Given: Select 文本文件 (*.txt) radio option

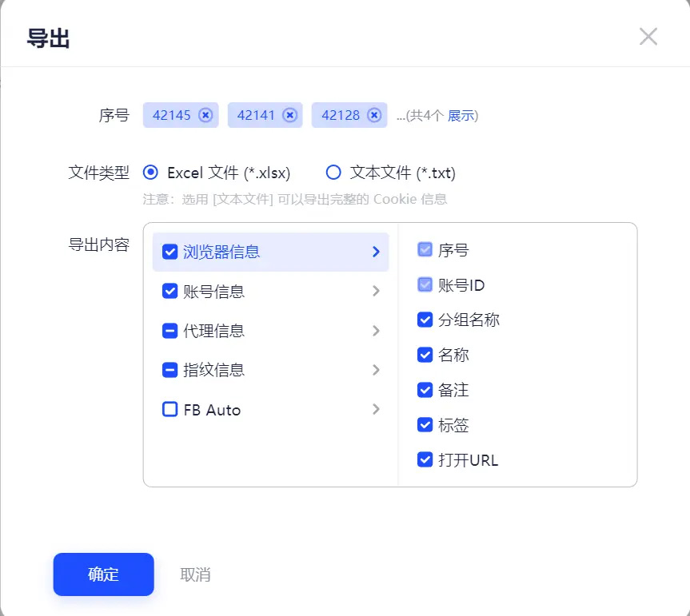Looking at the screenshot, I should coord(333,173).
